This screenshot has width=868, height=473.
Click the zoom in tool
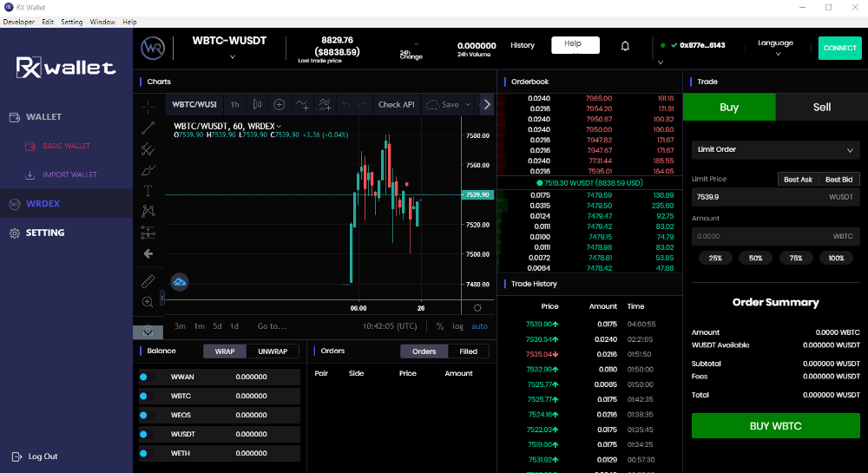[148, 301]
